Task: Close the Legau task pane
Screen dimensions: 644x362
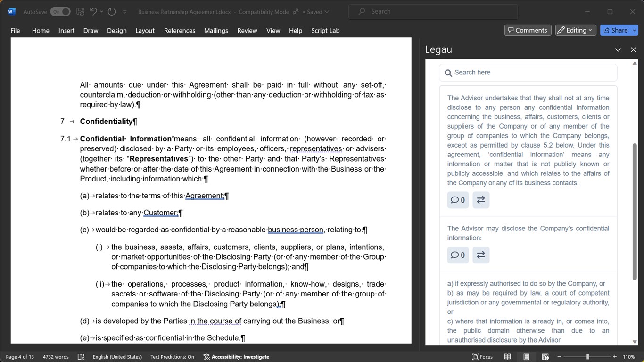Action: click(x=633, y=49)
